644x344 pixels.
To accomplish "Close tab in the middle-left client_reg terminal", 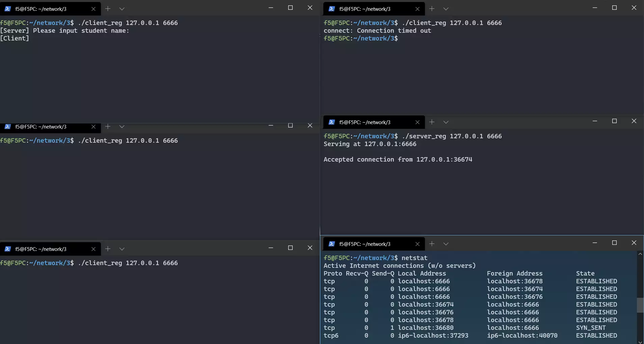I will coord(93,127).
